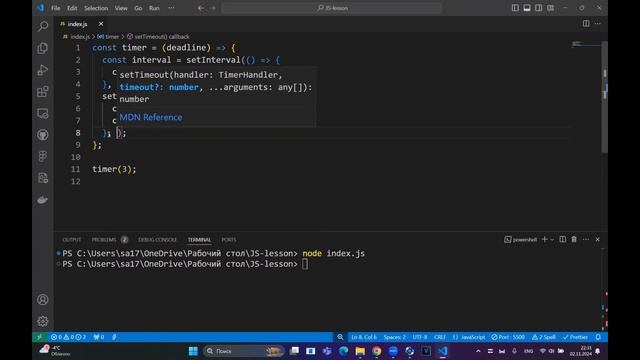The width and height of the screenshot is (640, 360).
Task: Open the Explorer view in activity bar
Action: pos(43,48)
